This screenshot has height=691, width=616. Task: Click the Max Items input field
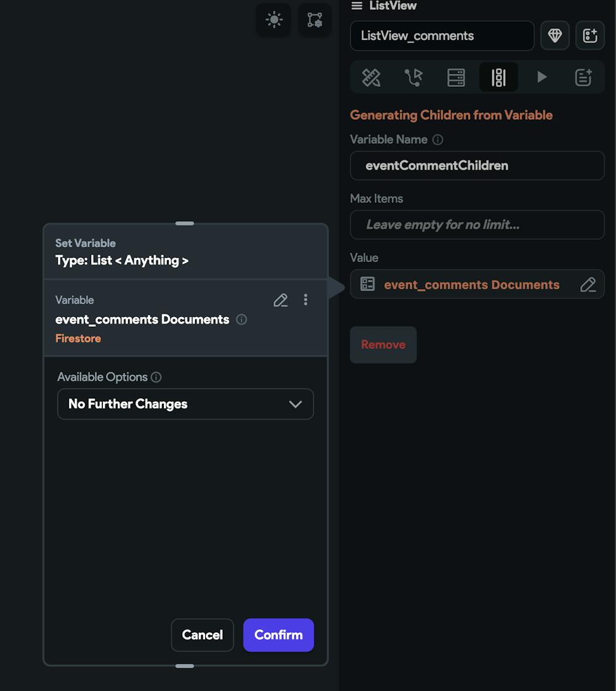click(x=477, y=225)
